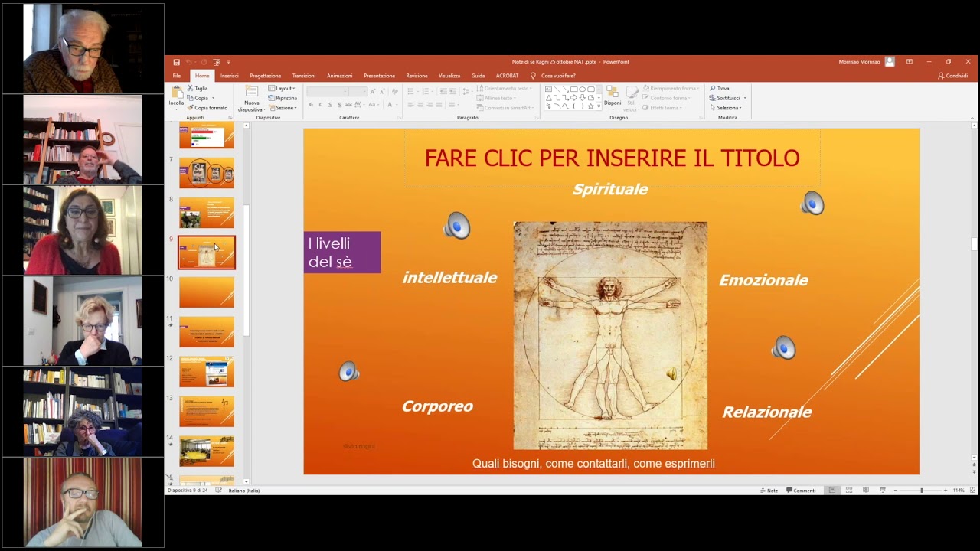Select slide 12 thumbnail
The height and width of the screenshot is (551, 980).
pyautogui.click(x=207, y=372)
